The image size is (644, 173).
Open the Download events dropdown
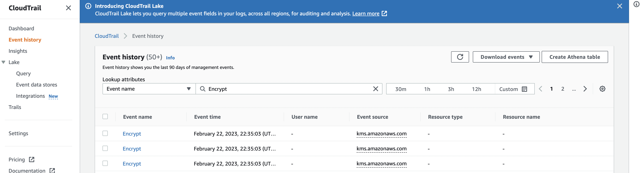coord(506,57)
